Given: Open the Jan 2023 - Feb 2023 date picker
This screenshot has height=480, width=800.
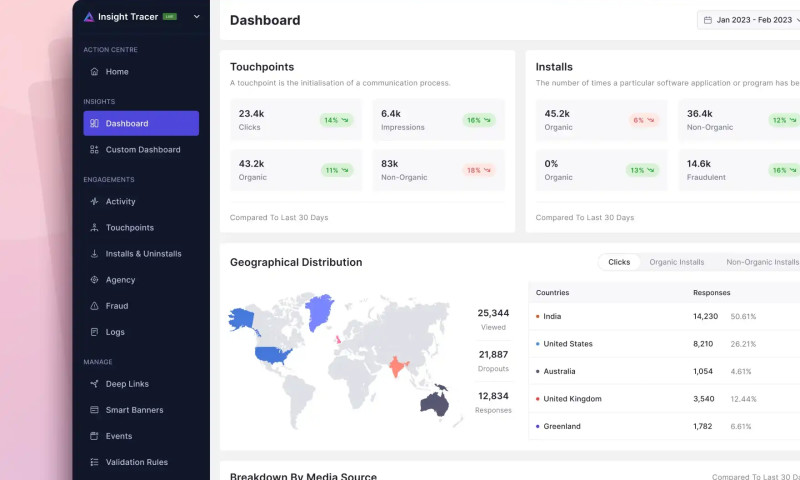Looking at the screenshot, I should click(750, 20).
